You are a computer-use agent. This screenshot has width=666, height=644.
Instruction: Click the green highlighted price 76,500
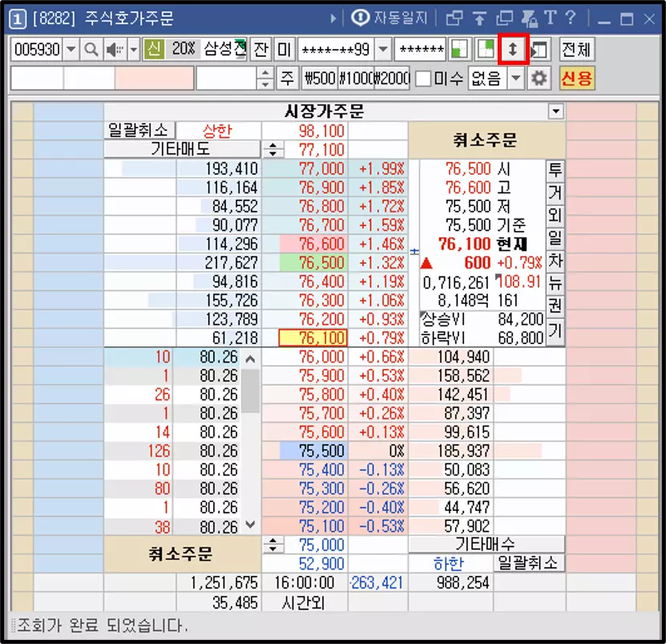314,263
